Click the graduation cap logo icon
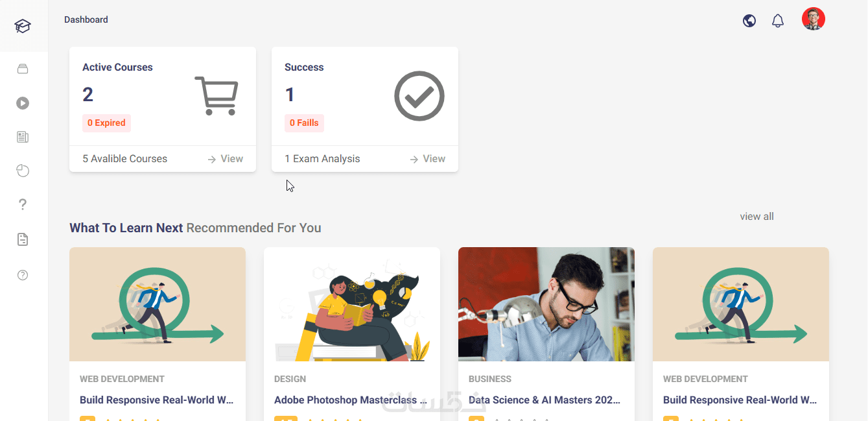 tap(23, 27)
